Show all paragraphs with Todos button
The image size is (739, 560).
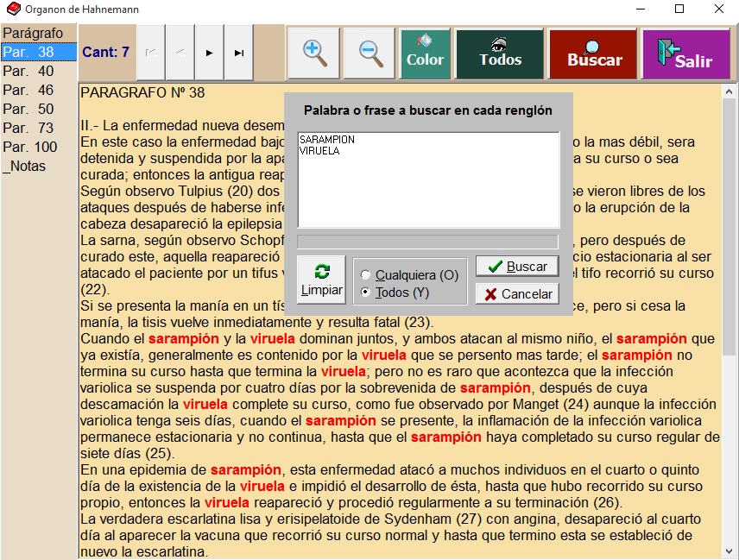click(x=500, y=53)
